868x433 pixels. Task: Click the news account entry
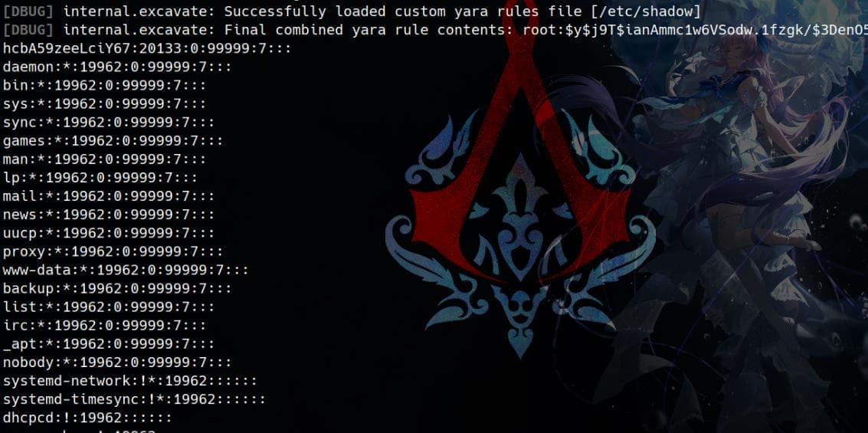[109, 215]
